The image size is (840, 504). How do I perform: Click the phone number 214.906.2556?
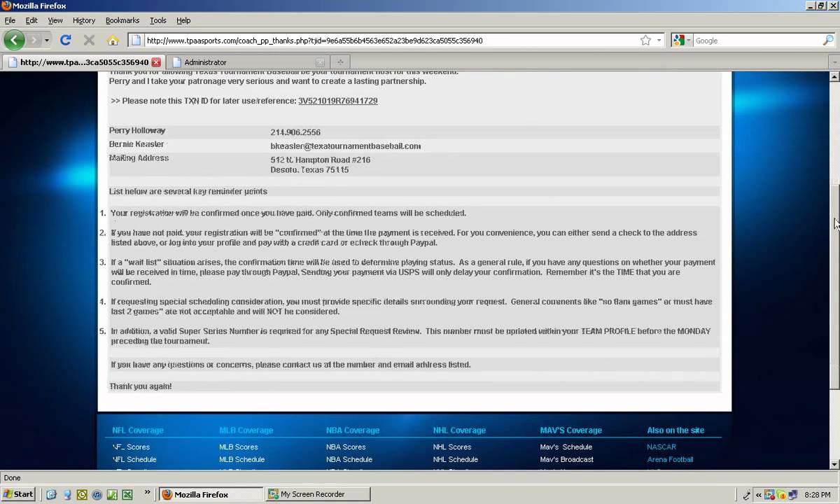click(295, 132)
